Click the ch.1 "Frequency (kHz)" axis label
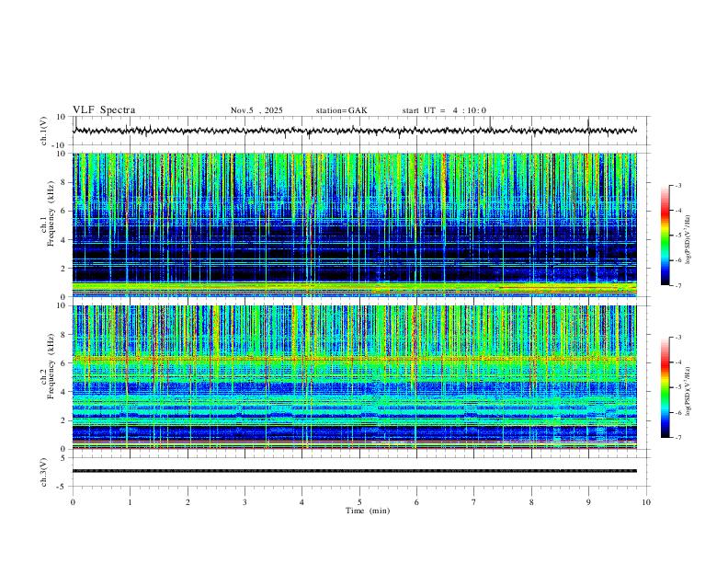The image size is (728, 563). coord(51,213)
